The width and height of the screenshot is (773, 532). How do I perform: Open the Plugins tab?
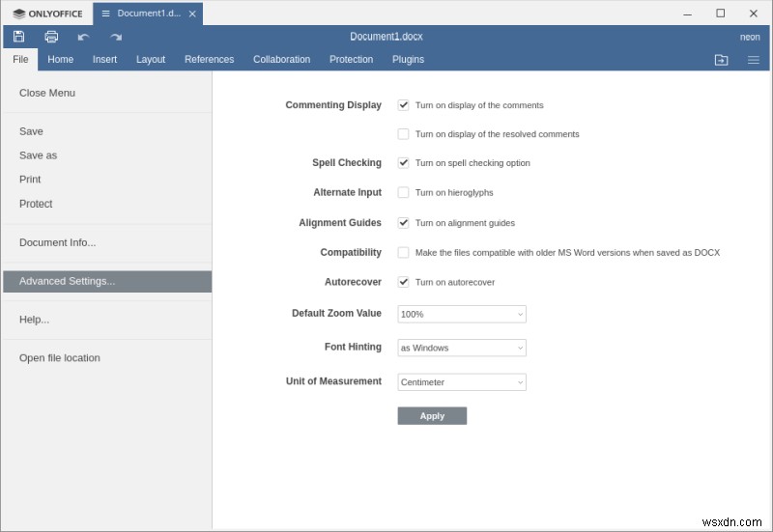(408, 60)
